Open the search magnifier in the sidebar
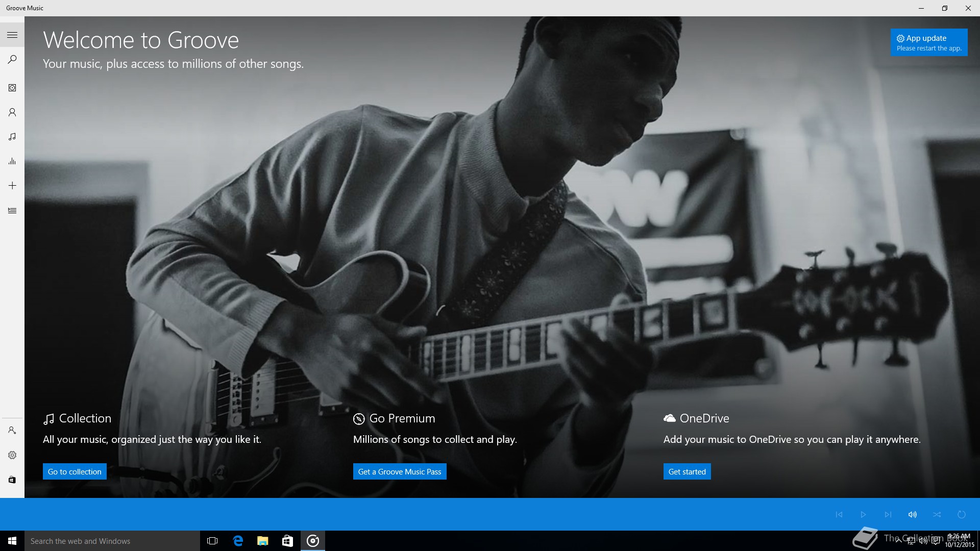 (12, 59)
